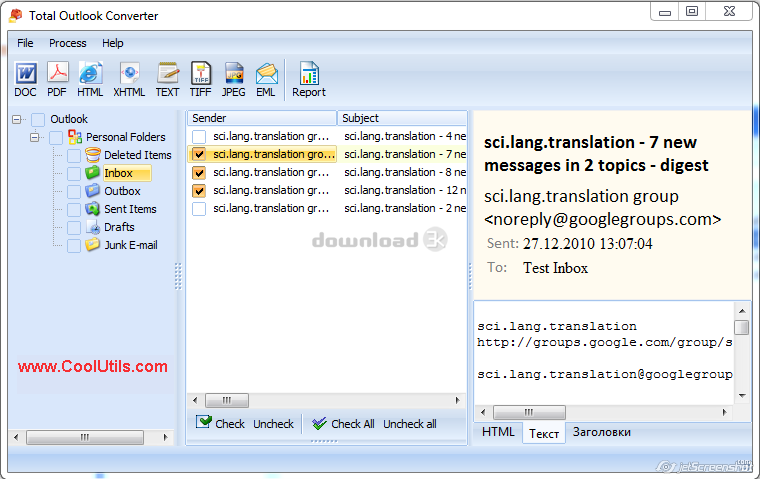Open the Deleted Items folder icon
Image resolution: width=760 pixels, height=479 pixels.
coord(93,155)
